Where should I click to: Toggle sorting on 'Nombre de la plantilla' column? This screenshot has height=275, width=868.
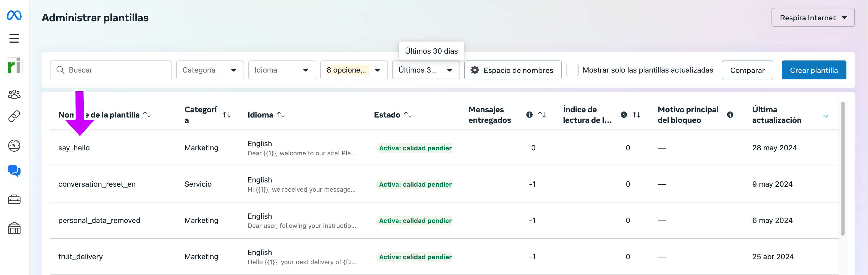[x=147, y=114]
